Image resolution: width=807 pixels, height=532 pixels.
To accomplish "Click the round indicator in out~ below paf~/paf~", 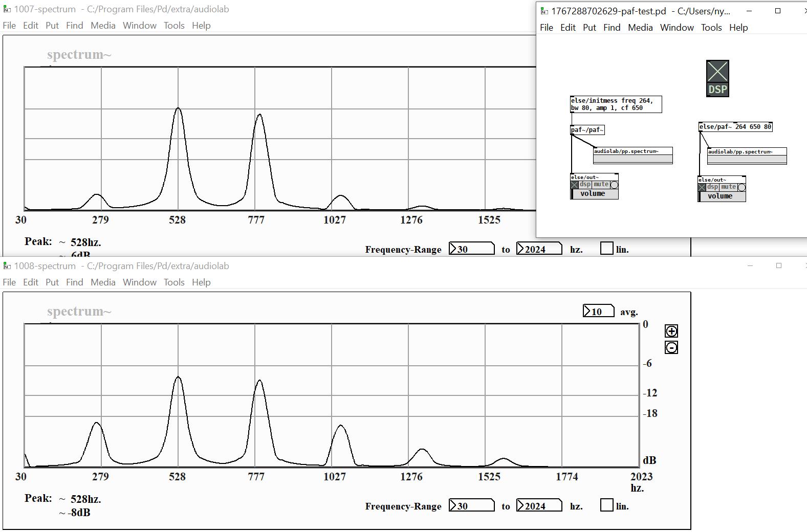I will coord(614,185).
